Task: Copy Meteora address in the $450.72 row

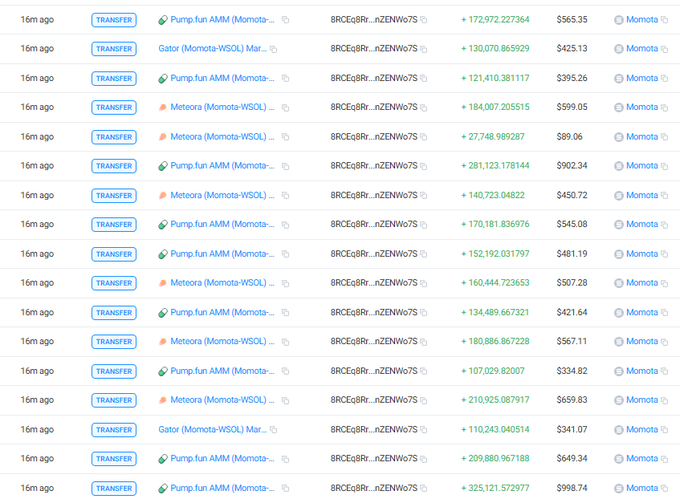Action: [x=285, y=196]
